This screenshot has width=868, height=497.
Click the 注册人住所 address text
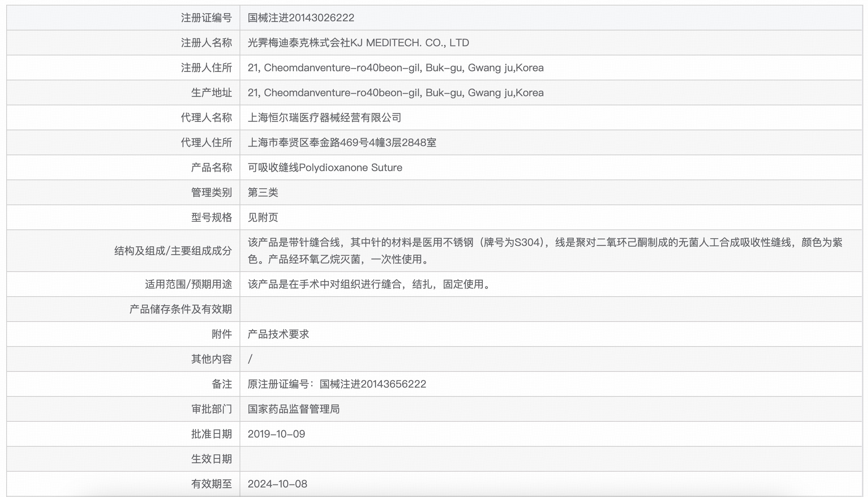point(396,68)
